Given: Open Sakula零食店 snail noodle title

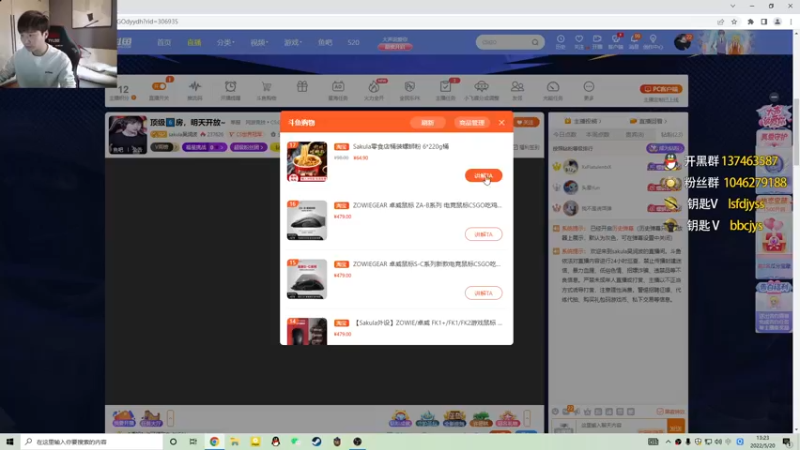Looking at the screenshot, I should coord(401,146).
